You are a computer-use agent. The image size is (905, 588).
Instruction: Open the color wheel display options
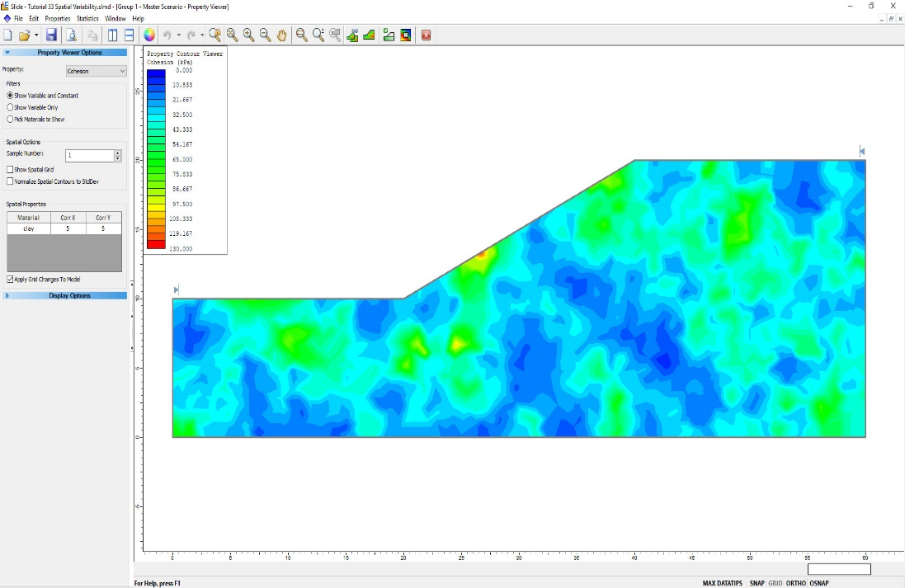coord(149,35)
